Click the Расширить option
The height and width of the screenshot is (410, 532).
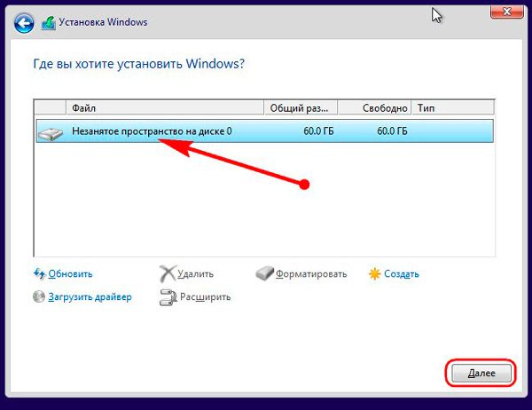(206, 297)
